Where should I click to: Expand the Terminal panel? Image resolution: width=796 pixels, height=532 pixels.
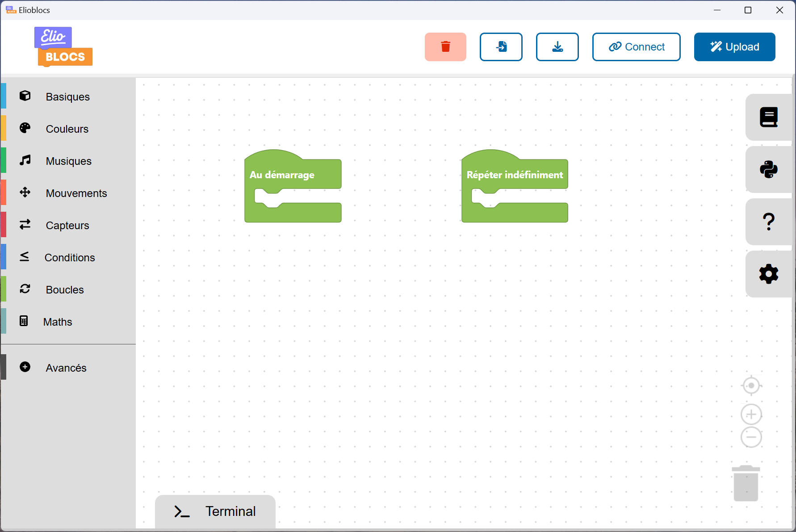[215, 511]
